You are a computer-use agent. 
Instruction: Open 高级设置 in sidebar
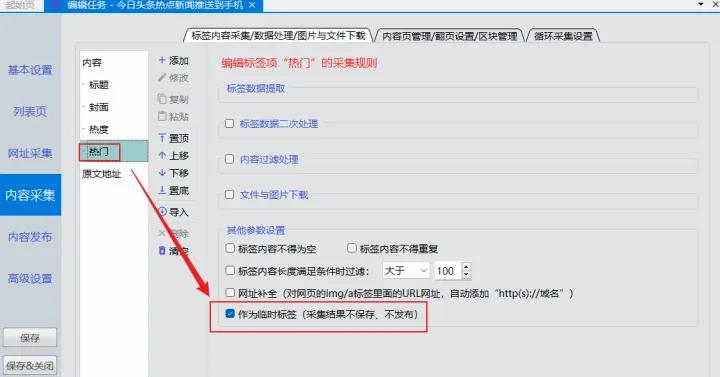30,278
